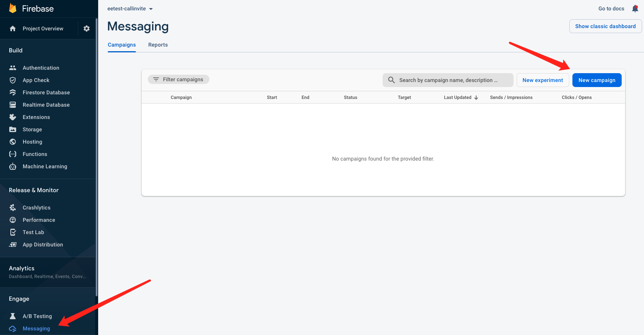Screen dimensions: 644x335
Task: Click the Functions brackets icon
Action: 13,154
